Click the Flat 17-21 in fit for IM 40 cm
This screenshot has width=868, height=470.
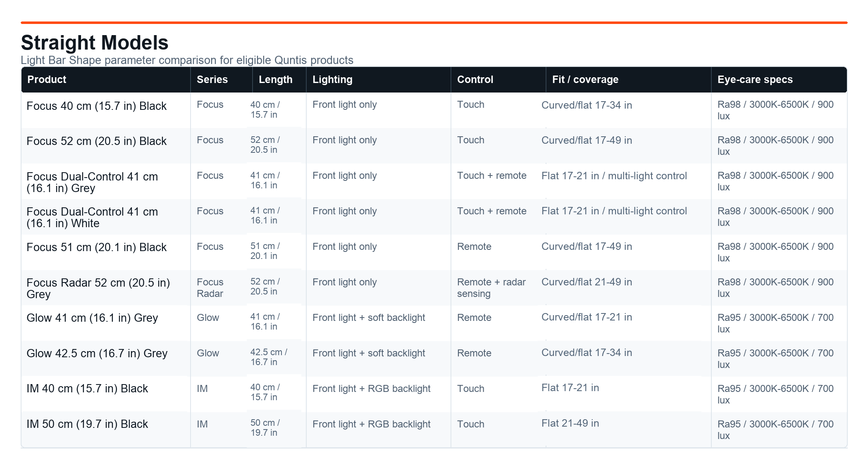coord(570,388)
